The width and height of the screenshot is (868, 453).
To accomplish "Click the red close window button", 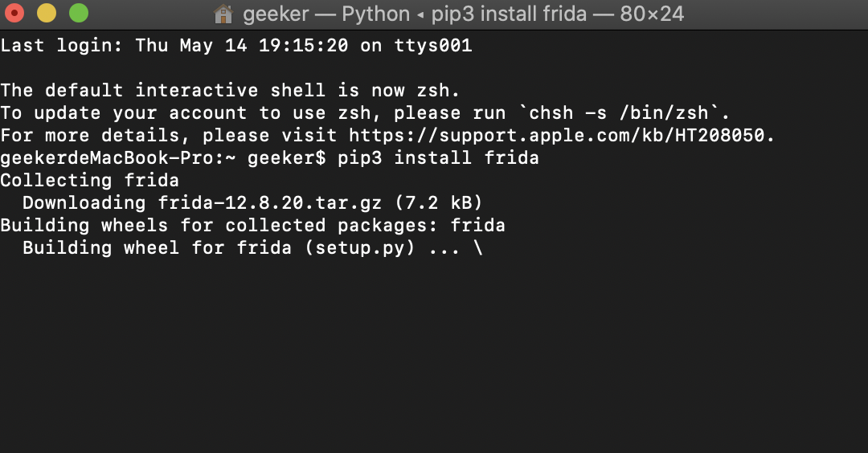I will tap(14, 14).
